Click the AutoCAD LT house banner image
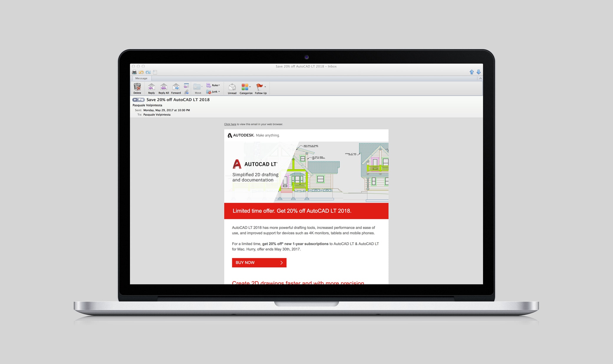 pyautogui.click(x=306, y=172)
